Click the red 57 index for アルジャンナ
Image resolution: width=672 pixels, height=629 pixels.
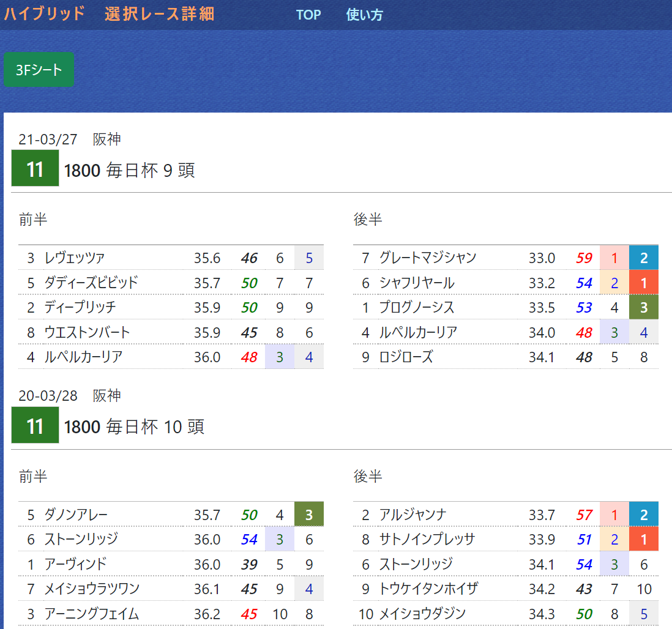coord(584,515)
